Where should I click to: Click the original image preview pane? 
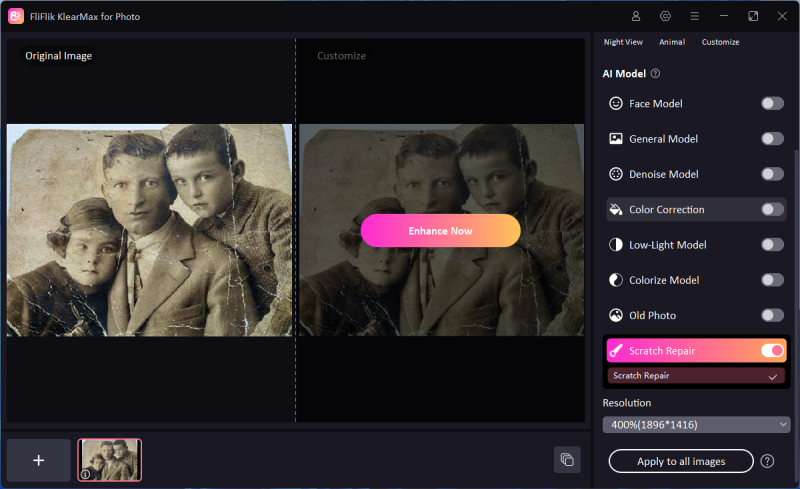pyautogui.click(x=149, y=230)
